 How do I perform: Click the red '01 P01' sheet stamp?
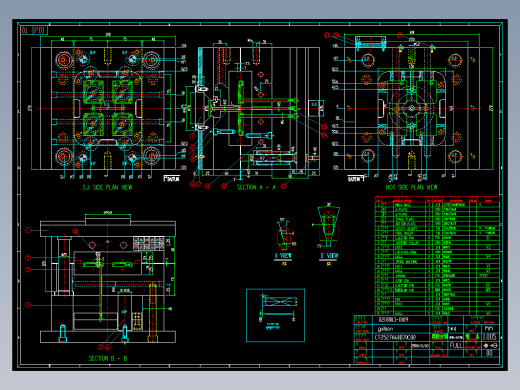[x=34, y=30]
